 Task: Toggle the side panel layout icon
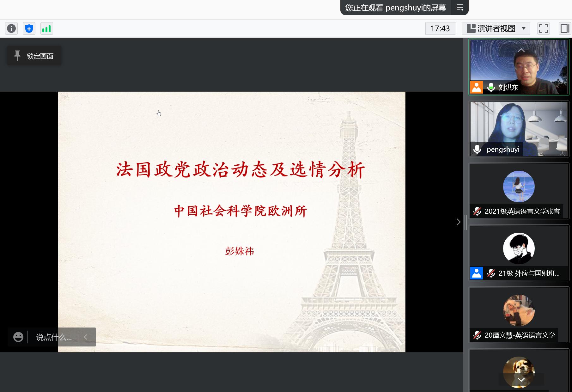coord(564,28)
